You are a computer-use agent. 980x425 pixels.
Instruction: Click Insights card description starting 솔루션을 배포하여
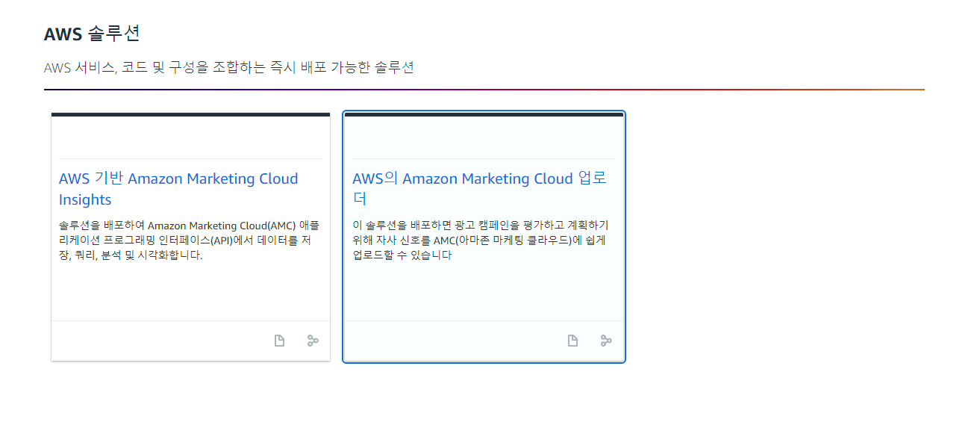click(190, 240)
